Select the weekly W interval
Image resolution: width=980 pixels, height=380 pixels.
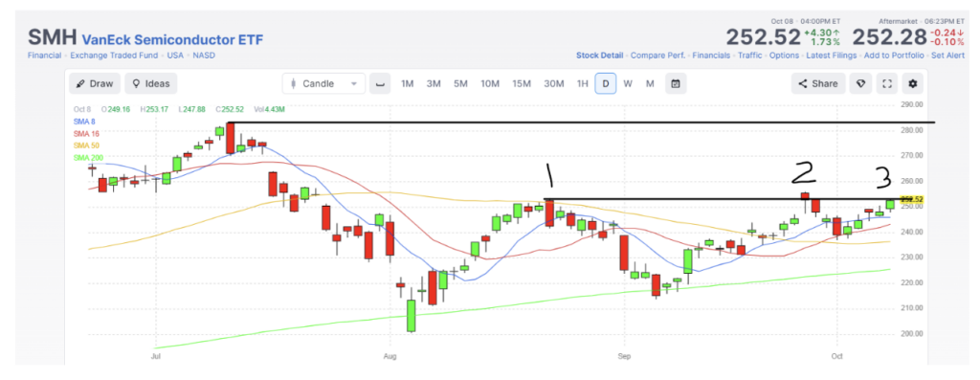click(628, 83)
